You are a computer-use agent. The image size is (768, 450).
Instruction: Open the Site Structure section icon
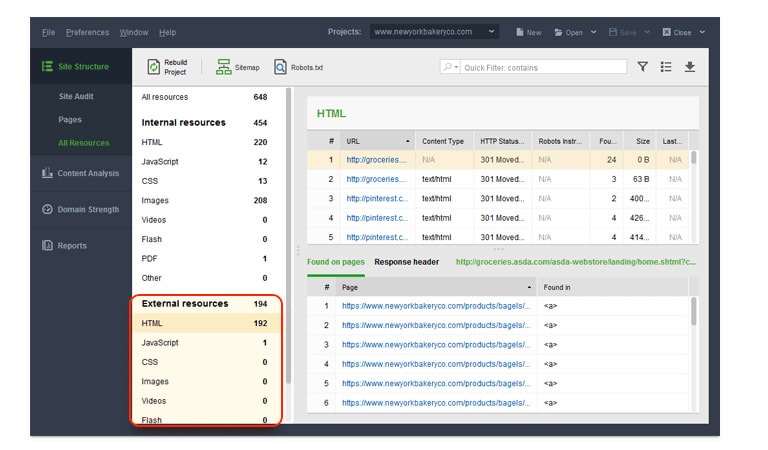click(47, 66)
